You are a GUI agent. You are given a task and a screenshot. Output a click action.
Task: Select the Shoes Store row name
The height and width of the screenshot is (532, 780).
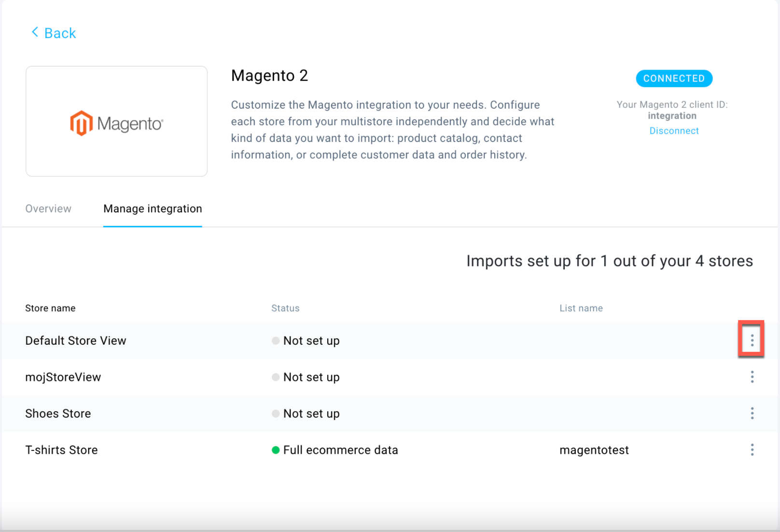(x=58, y=414)
